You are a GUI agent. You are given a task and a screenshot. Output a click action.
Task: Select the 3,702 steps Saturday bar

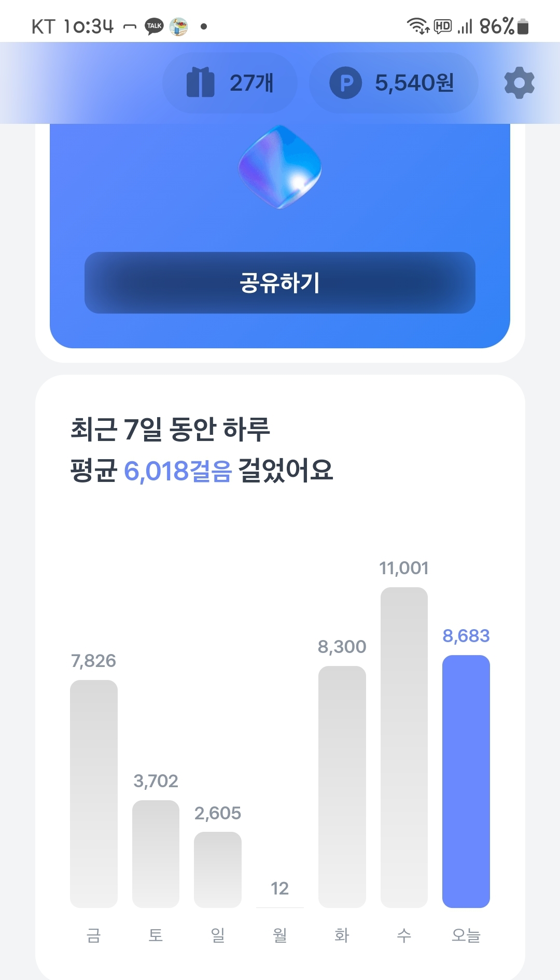point(156,854)
